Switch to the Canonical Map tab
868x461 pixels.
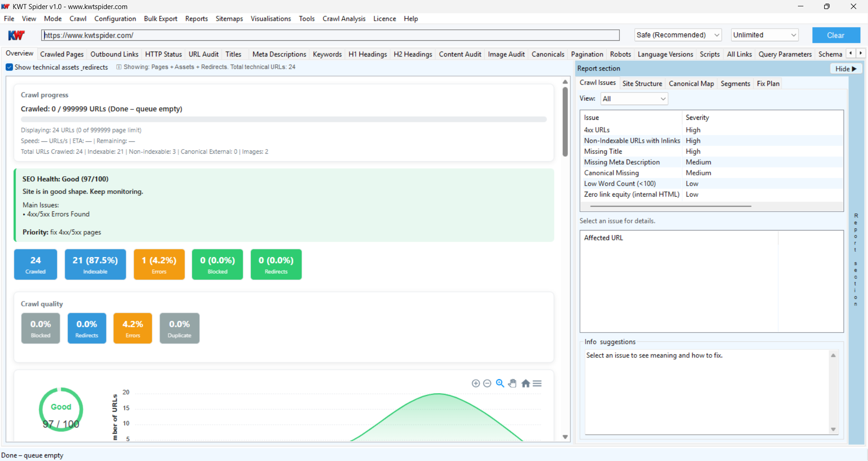pos(691,83)
